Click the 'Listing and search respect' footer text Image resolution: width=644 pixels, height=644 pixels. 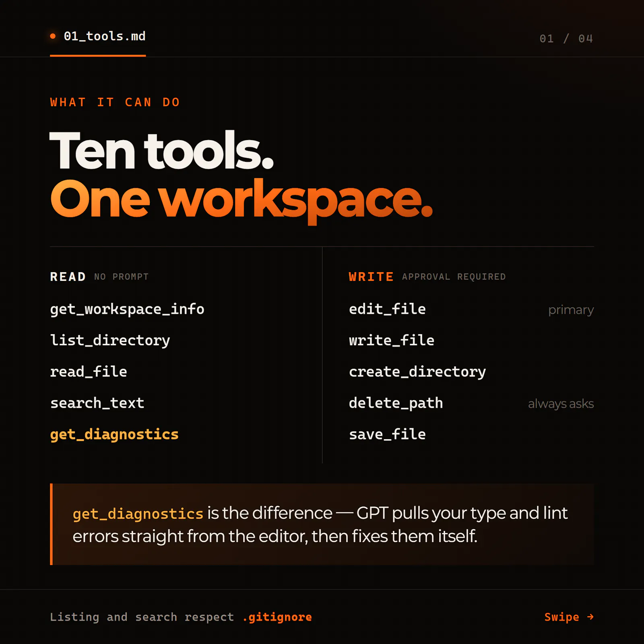coord(142,617)
